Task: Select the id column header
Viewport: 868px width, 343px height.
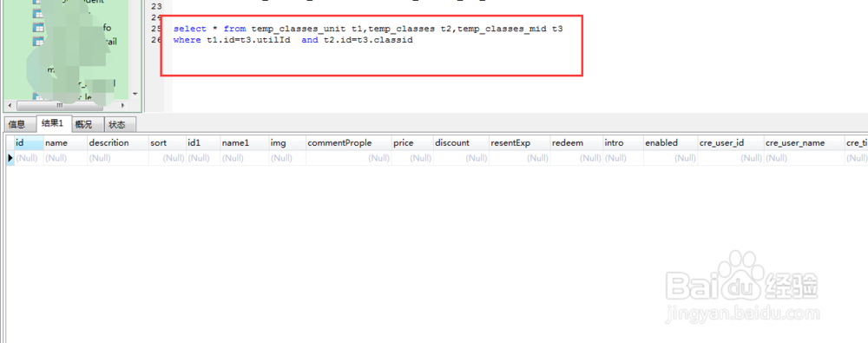Action: click(29, 143)
